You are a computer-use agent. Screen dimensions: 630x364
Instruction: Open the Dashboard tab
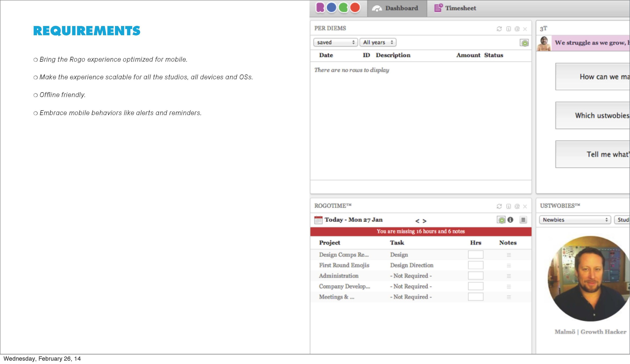pos(397,8)
